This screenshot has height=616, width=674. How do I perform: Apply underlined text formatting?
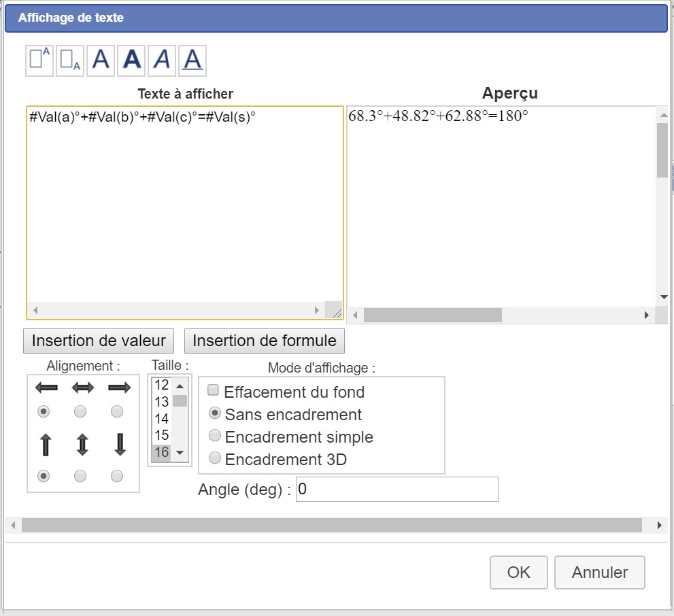tap(192, 60)
